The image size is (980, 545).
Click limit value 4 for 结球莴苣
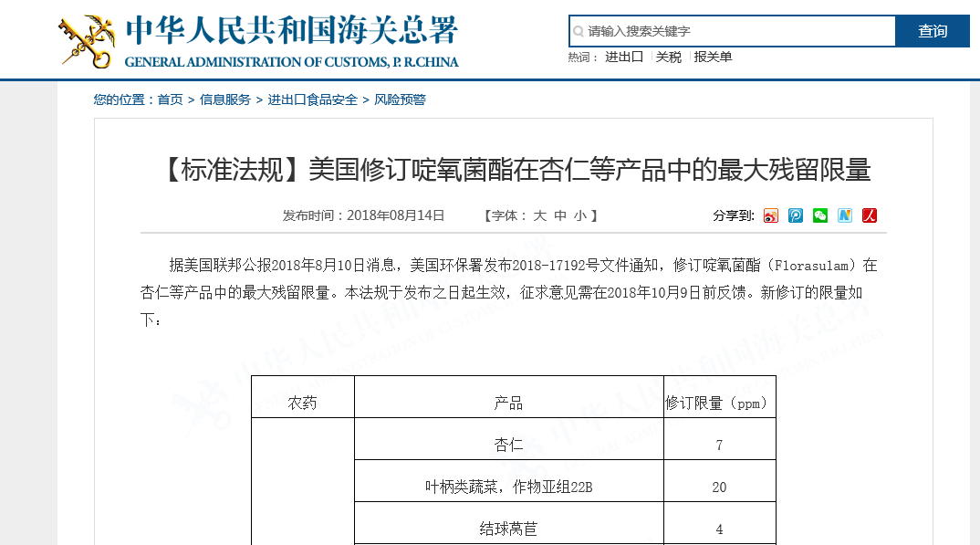tap(719, 529)
